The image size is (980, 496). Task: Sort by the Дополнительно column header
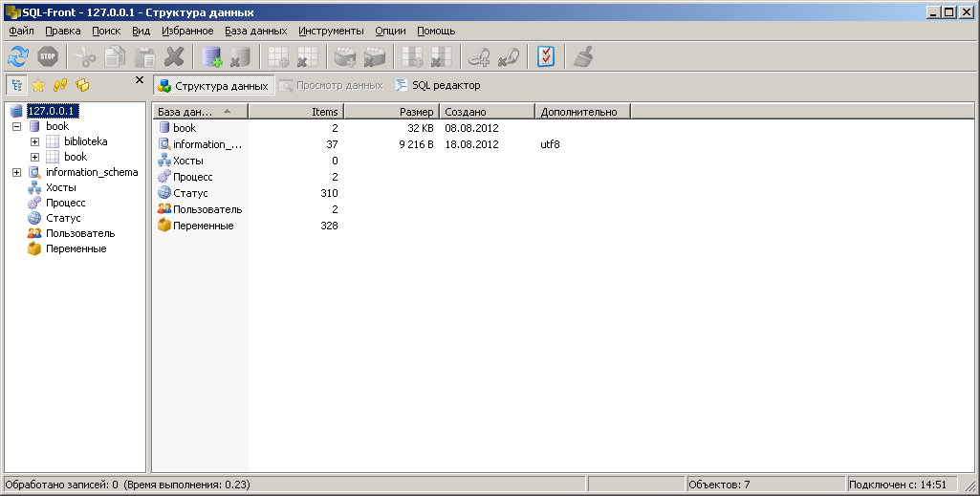[x=583, y=112]
